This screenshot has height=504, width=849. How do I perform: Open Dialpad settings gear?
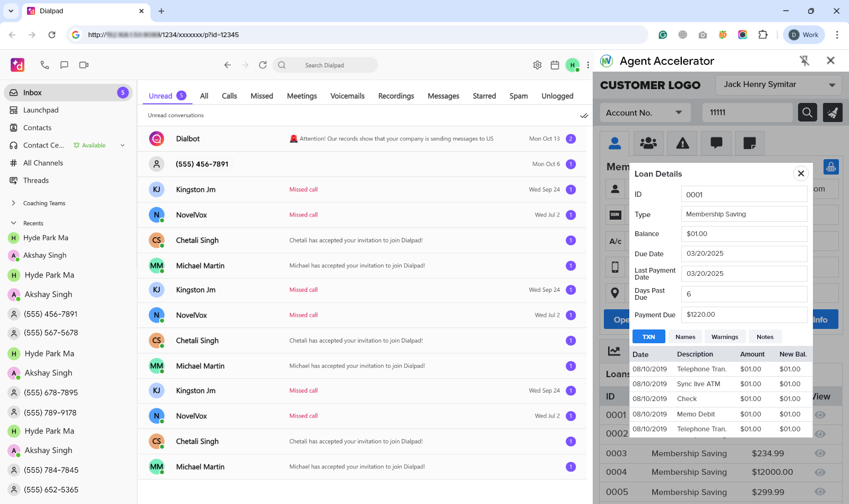point(538,65)
